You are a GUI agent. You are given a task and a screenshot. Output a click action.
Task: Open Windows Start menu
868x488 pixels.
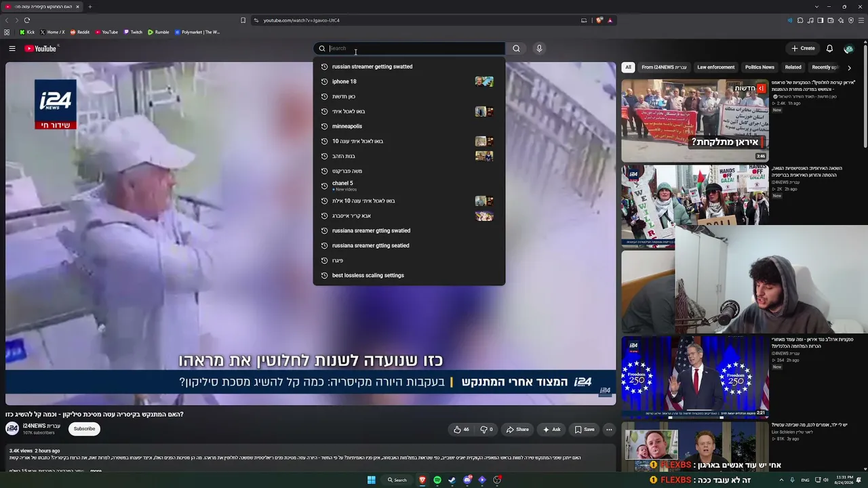click(x=372, y=480)
